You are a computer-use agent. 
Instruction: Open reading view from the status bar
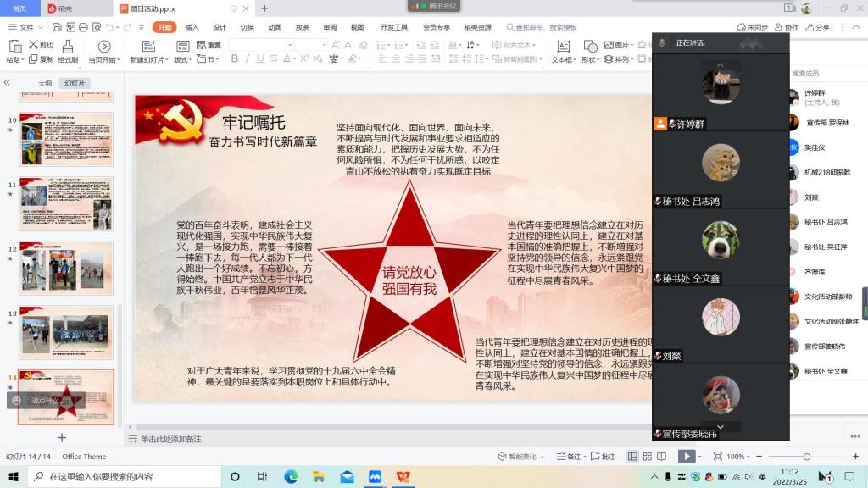[663, 457]
